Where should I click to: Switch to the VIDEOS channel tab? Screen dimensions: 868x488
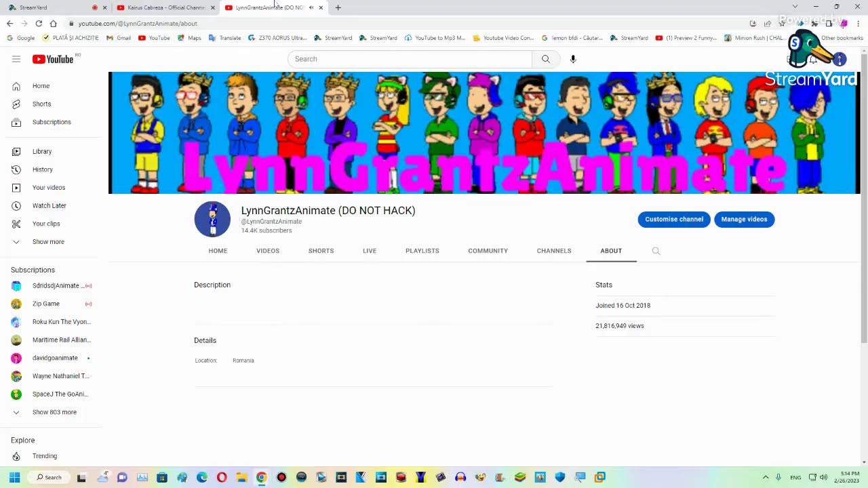[268, 251]
